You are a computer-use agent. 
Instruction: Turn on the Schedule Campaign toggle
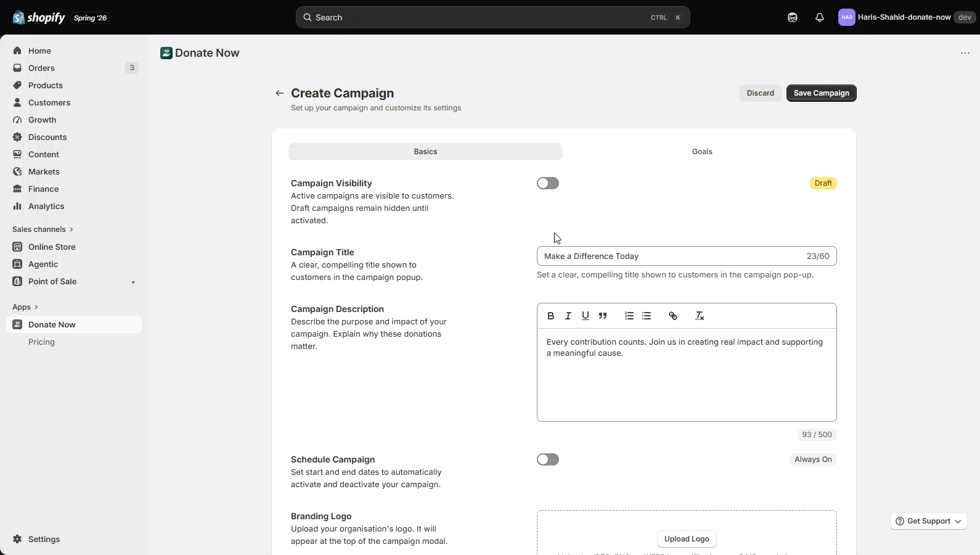point(548,459)
